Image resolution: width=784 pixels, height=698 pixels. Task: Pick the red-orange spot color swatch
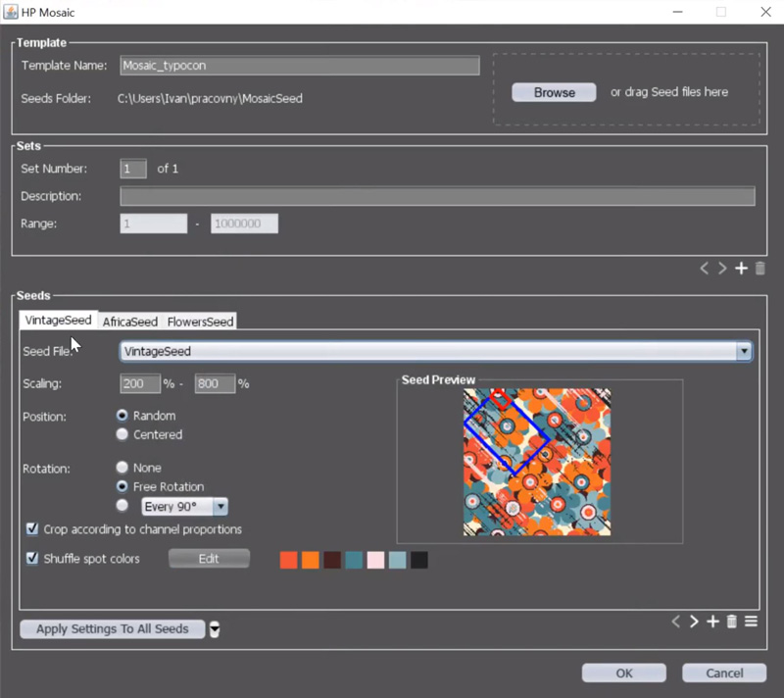click(x=288, y=560)
